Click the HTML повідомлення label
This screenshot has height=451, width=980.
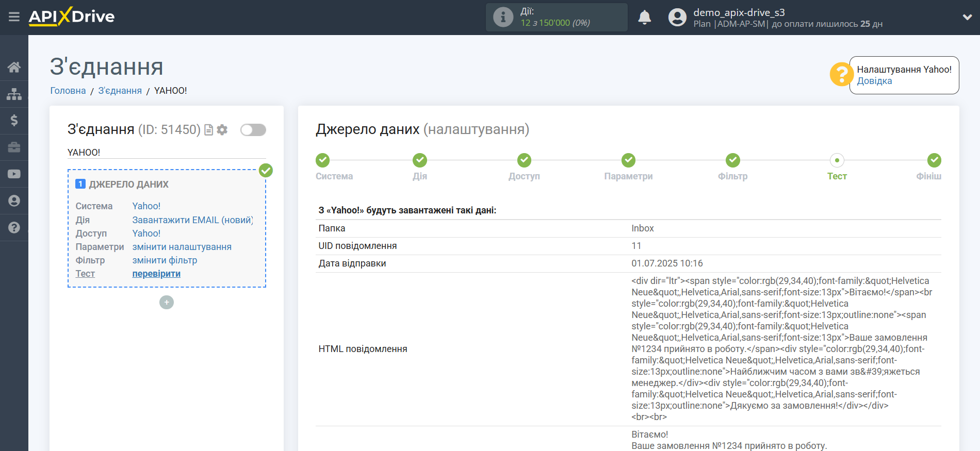click(363, 349)
